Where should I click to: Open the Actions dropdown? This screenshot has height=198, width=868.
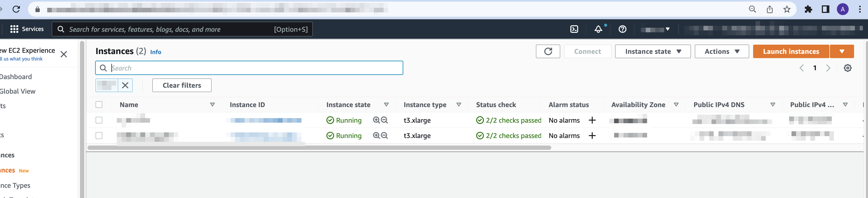coord(722,51)
